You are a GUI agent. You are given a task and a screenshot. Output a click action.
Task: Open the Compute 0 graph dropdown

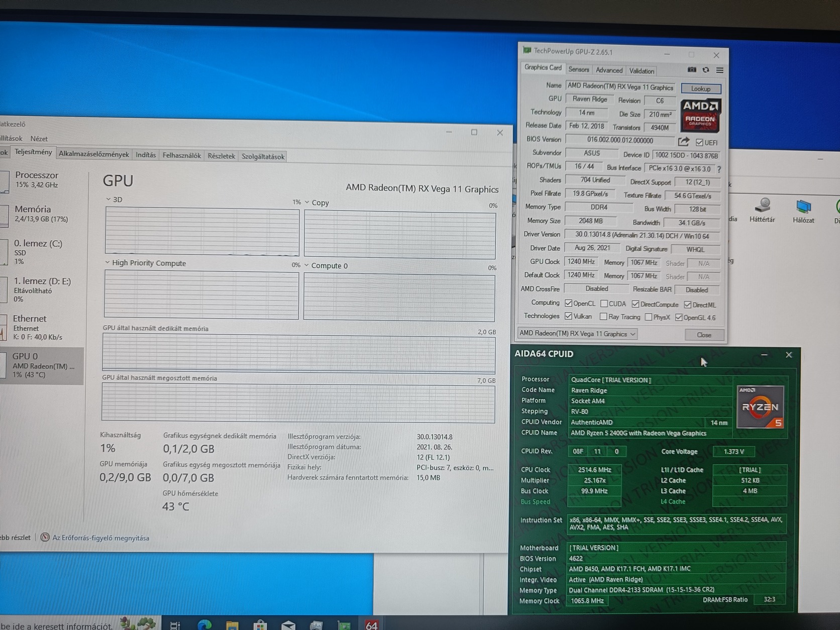tap(306, 265)
